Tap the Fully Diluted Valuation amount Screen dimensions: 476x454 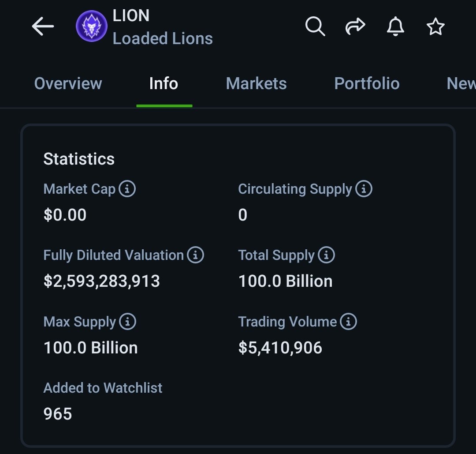(x=102, y=281)
